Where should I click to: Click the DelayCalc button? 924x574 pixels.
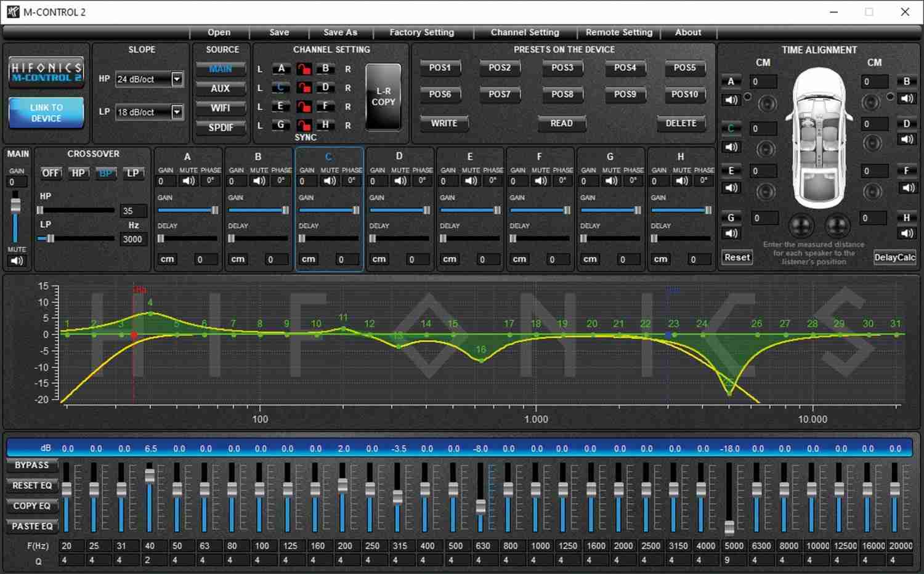[894, 257]
